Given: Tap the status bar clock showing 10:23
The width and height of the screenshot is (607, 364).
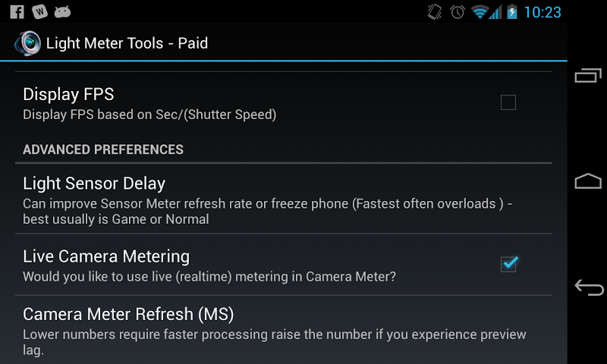Looking at the screenshot, I should [543, 12].
